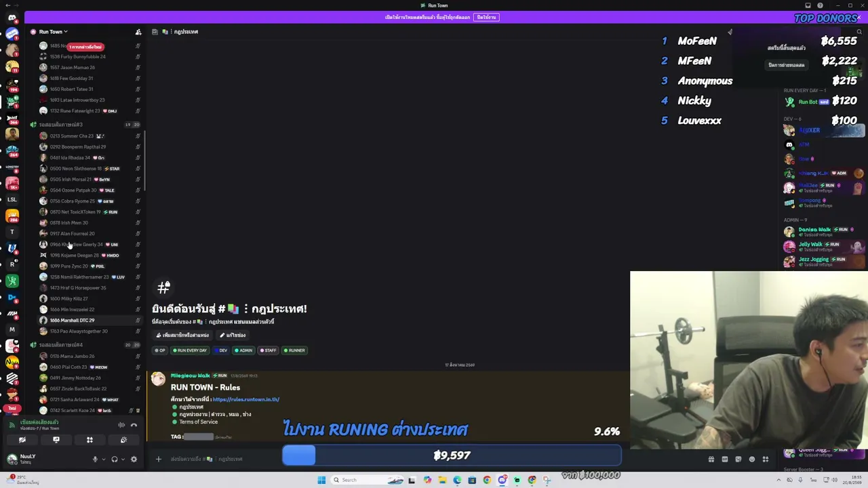
Task: Open gift icon in message bar
Action: point(711,460)
